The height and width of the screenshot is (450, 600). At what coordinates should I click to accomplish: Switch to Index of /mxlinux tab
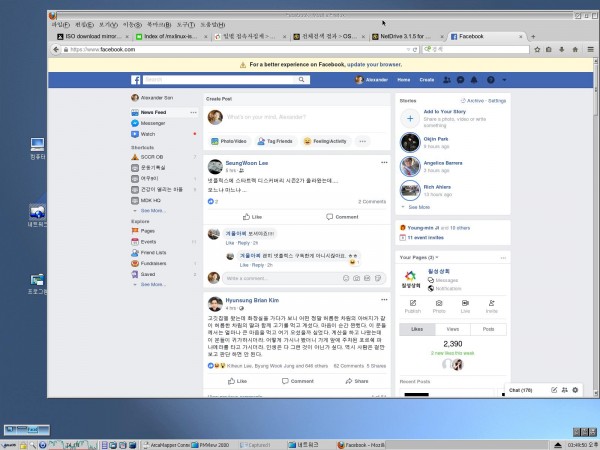[x=172, y=36]
